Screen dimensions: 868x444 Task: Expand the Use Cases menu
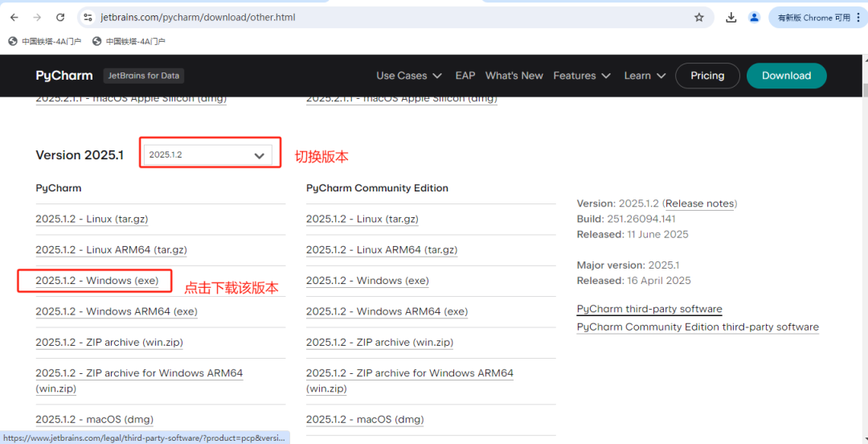[408, 76]
